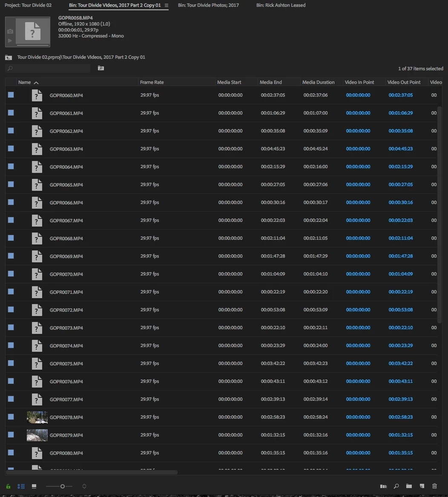This screenshot has width=448, height=497.
Task: Open Bin: Rick Ashton Leased tab
Action: pos(281,6)
